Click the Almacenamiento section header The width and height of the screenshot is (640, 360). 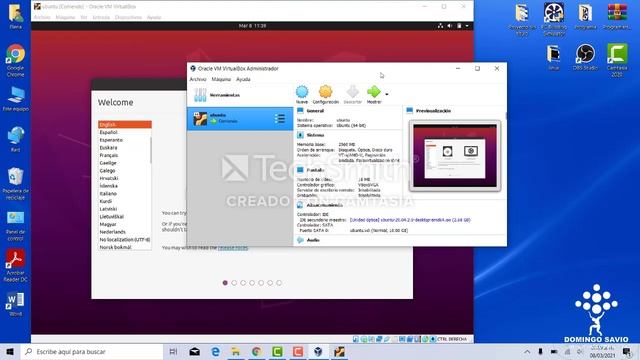point(324,205)
